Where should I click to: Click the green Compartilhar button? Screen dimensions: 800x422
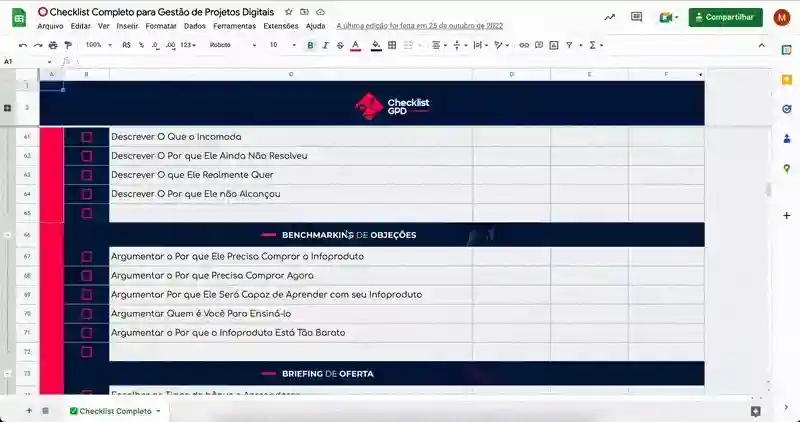725,17
